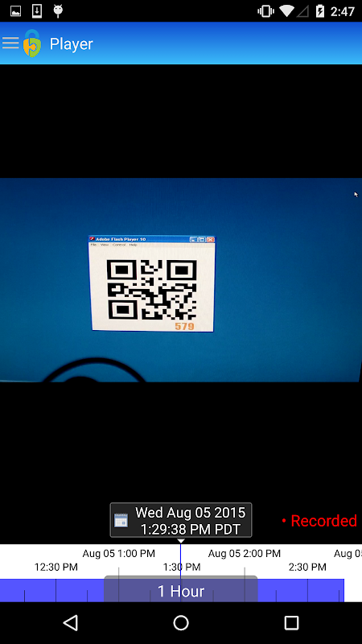Tap the 12:30 PM timeline label
362x644 pixels.
[x=56, y=568]
